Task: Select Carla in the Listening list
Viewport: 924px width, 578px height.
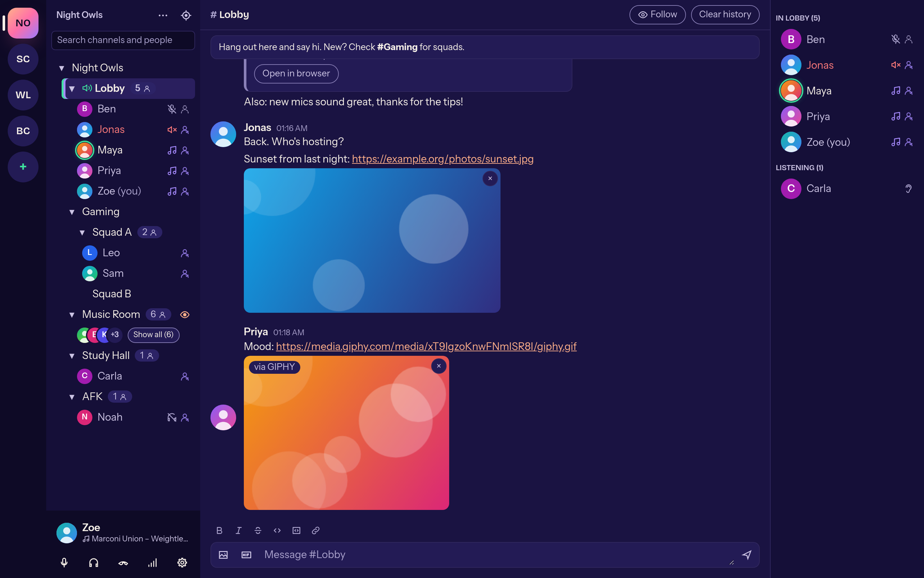Action: click(x=847, y=188)
